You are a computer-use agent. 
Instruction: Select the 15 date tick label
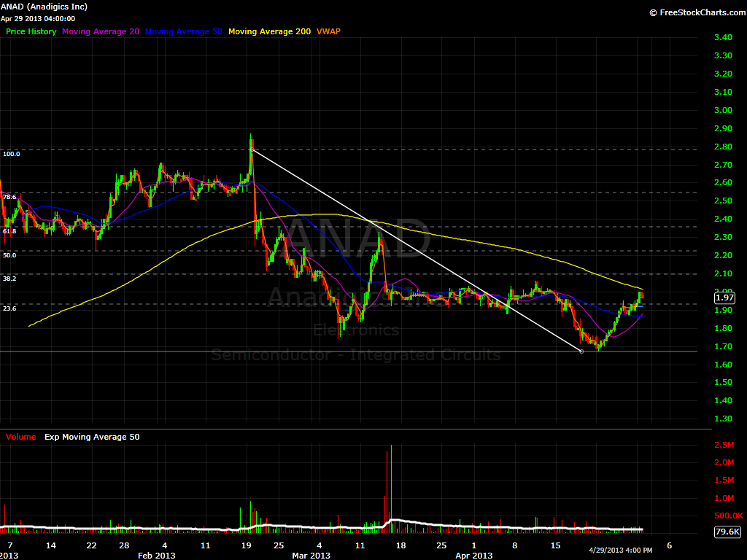[x=555, y=545]
